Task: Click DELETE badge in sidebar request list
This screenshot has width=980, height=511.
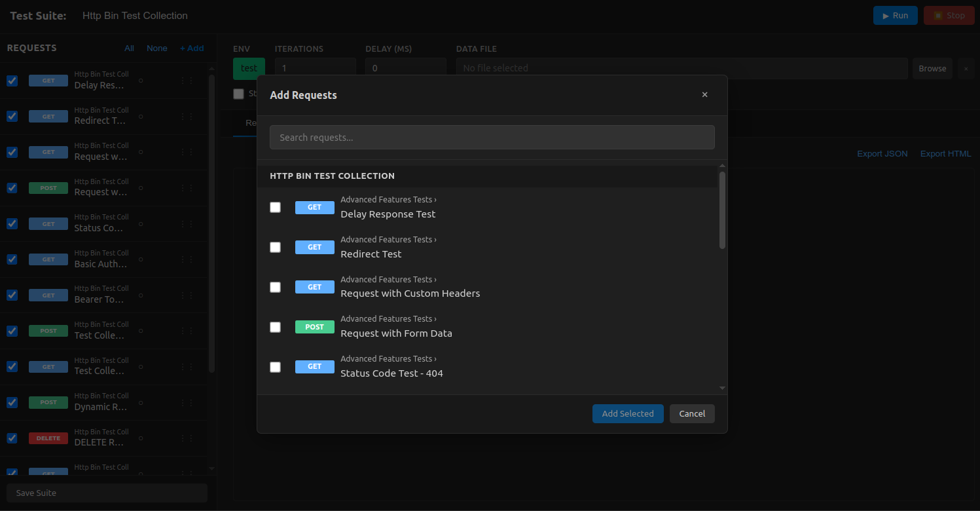Action: (x=48, y=438)
